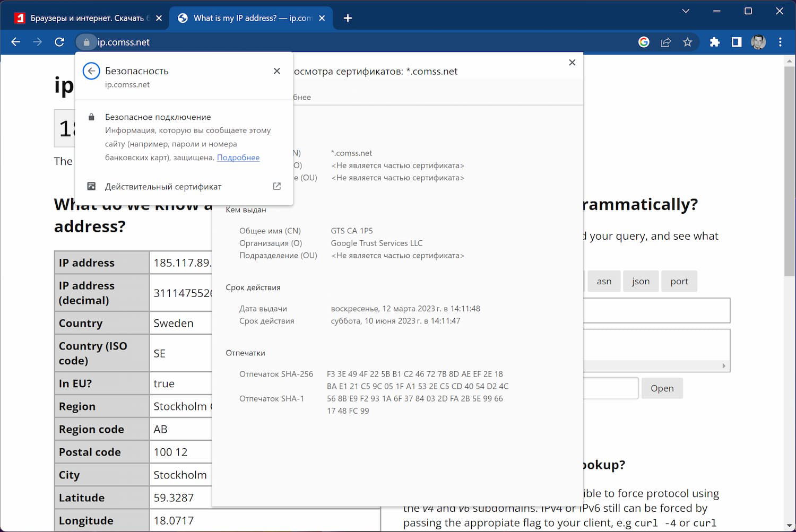Click the City value Stockholm
Image resolution: width=796 pixels, height=532 pixels.
click(x=180, y=475)
